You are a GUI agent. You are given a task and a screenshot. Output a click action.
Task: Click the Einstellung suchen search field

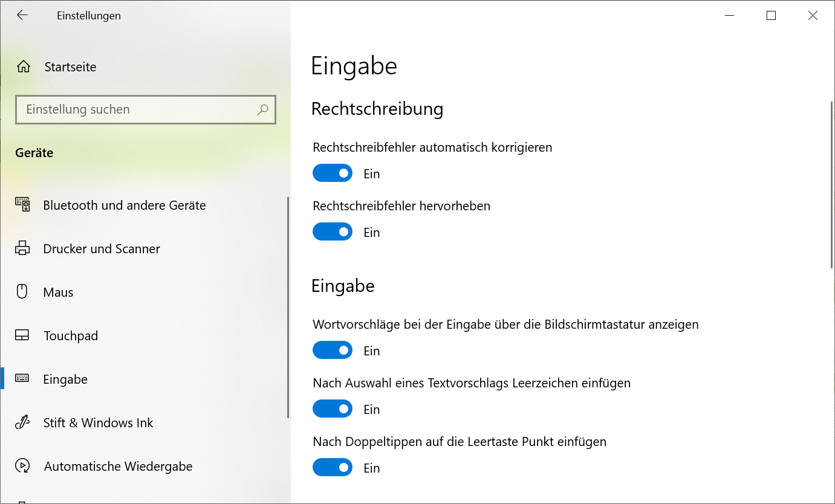coord(136,110)
